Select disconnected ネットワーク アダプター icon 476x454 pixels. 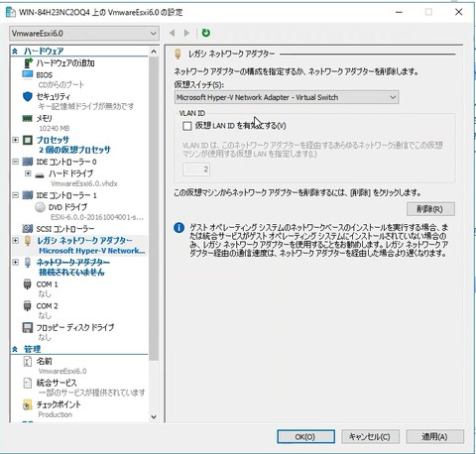[x=28, y=263]
